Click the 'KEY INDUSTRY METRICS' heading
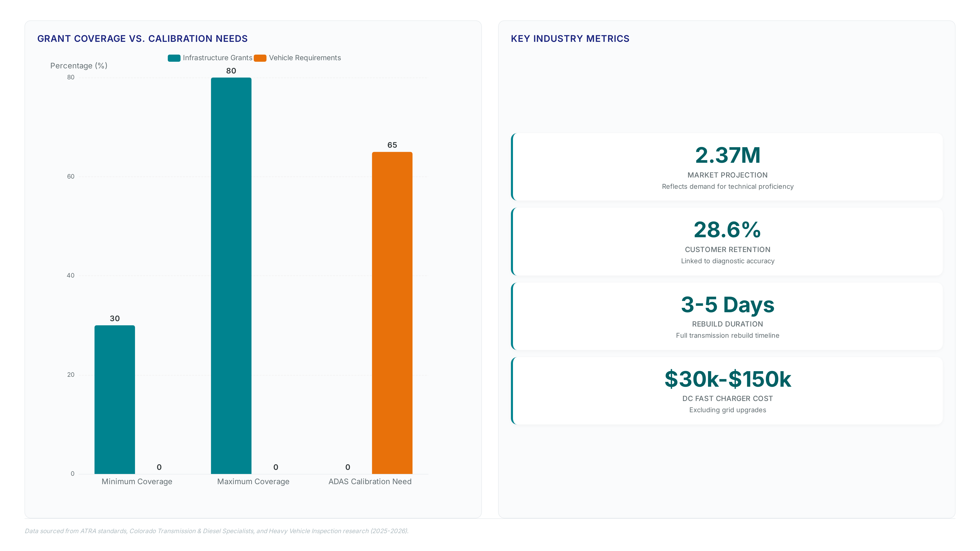This screenshot has width=980, height=551. click(570, 39)
